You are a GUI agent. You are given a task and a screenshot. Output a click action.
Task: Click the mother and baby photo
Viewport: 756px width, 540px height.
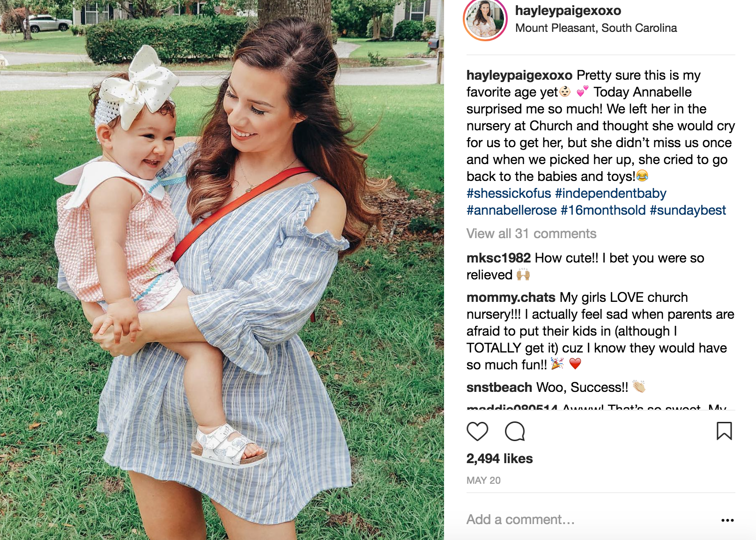click(222, 270)
